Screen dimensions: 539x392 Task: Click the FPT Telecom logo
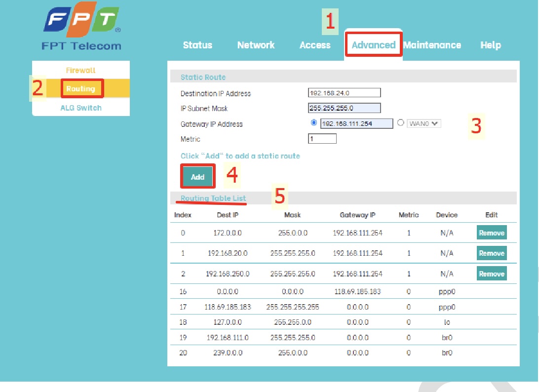pyautogui.click(x=81, y=29)
